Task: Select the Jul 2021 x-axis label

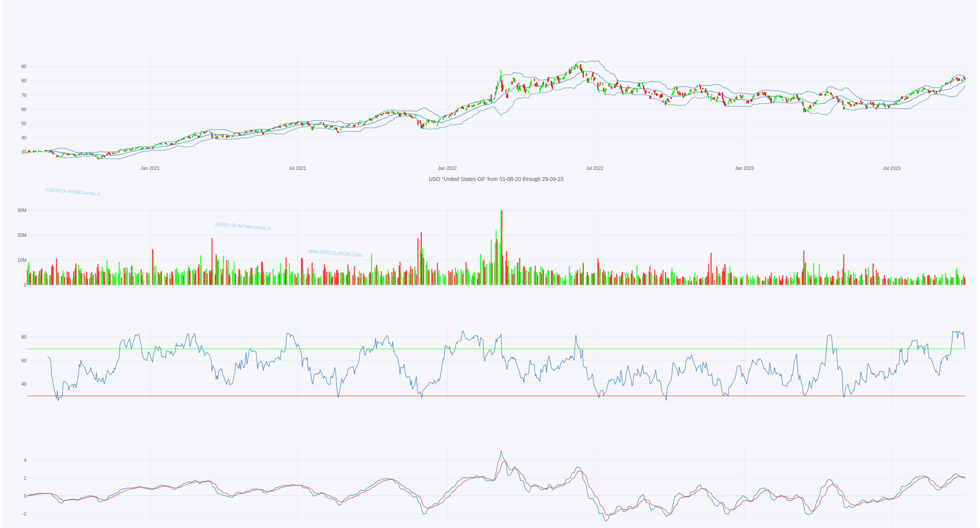Action: pos(297,168)
